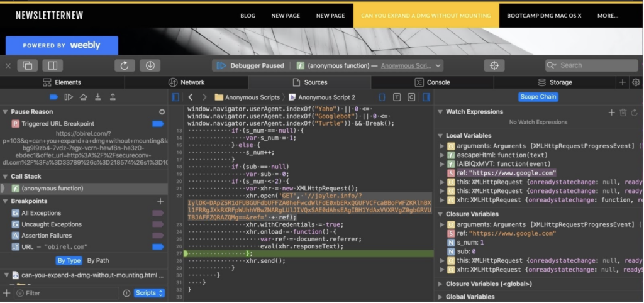Viewport: 644px width, 303px height.
Task: Toggle the Assertion Failures breakpoint marker
Action: pos(157,236)
